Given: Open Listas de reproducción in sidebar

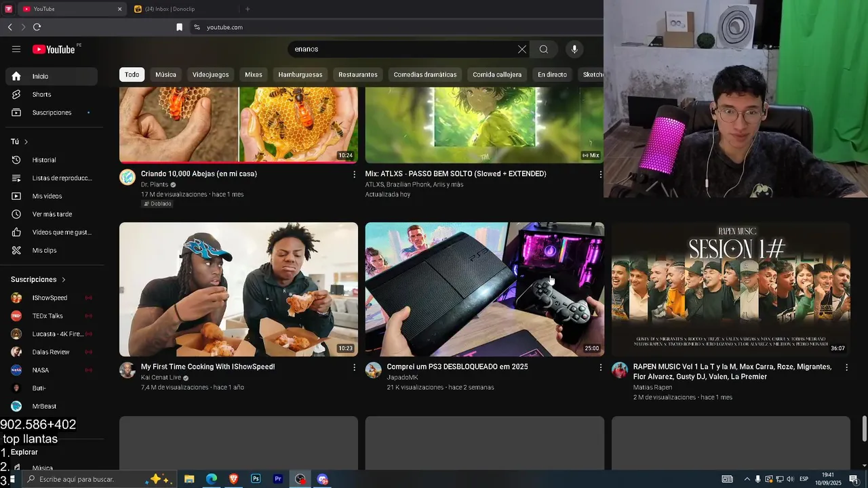Looking at the screenshot, I should coord(52,178).
